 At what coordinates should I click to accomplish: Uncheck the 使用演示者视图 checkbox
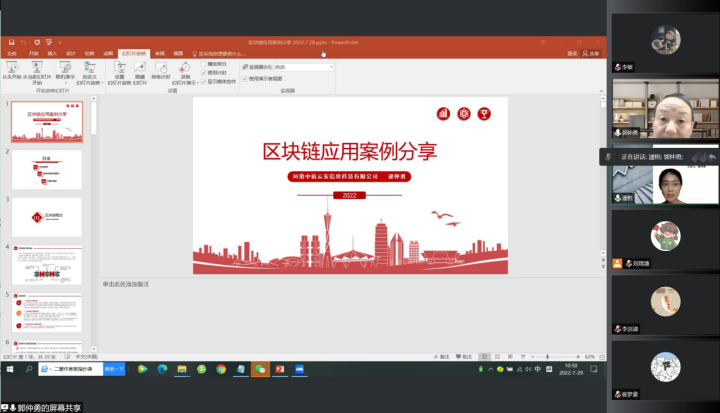(245, 78)
